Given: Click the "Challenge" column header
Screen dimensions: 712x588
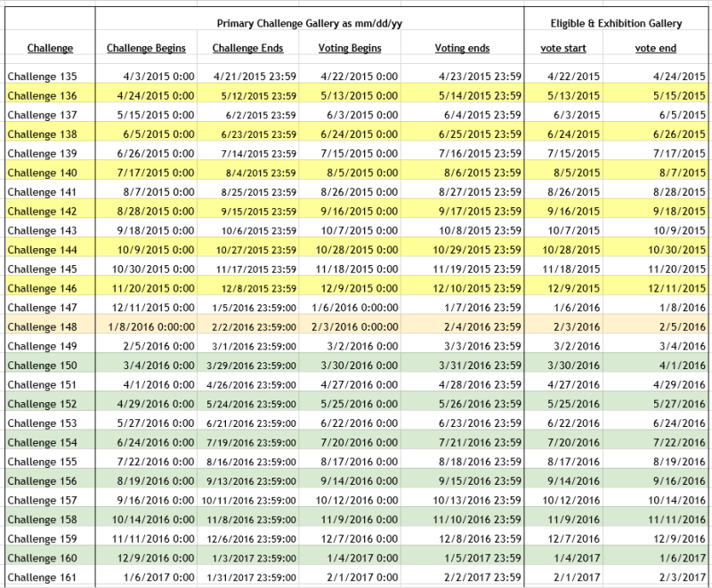Looking at the screenshot, I should coord(50,48).
